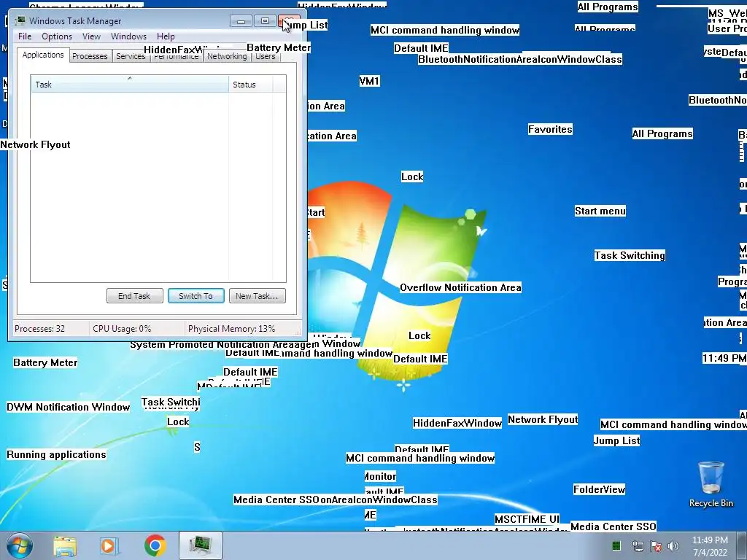This screenshot has width=747, height=560.
Task: Sort by the Task column header
Action: point(130,85)
